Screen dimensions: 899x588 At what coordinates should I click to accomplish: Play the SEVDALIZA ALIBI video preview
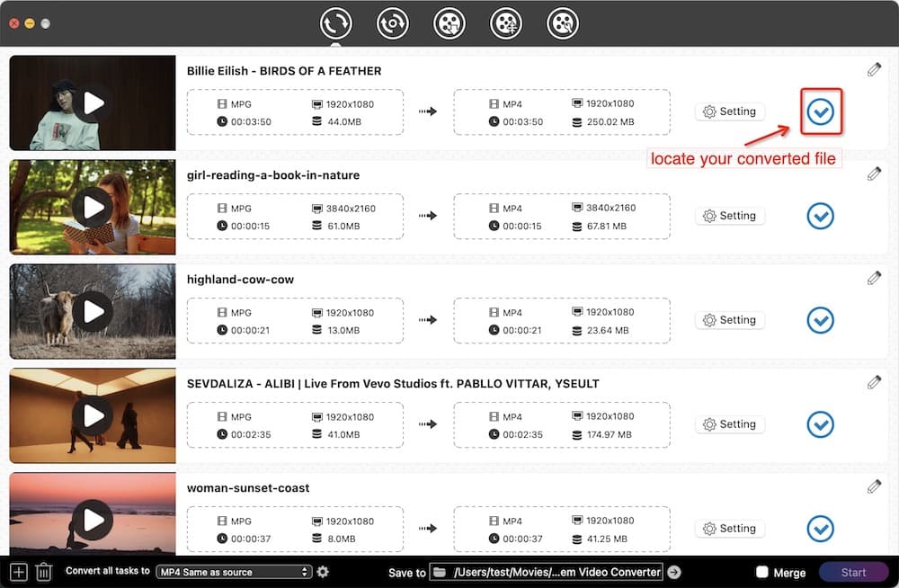pyautogui.click(x=93, y=416)
